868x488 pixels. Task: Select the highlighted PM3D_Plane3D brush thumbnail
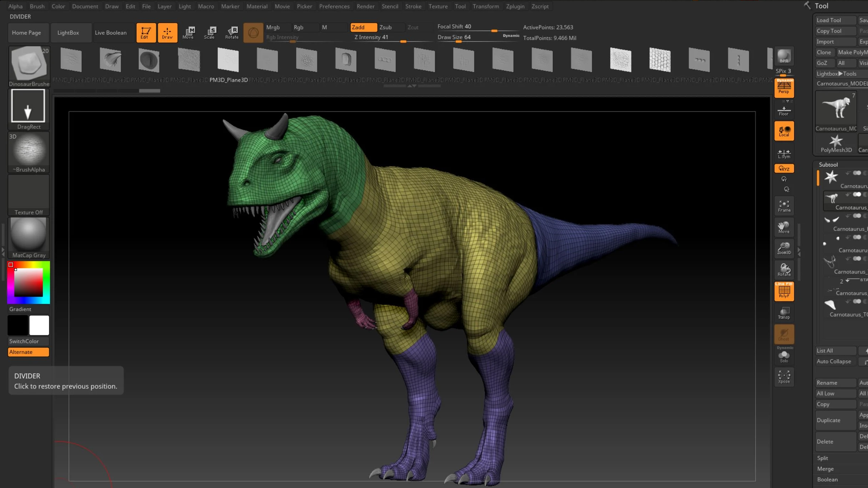click(228, 65)
